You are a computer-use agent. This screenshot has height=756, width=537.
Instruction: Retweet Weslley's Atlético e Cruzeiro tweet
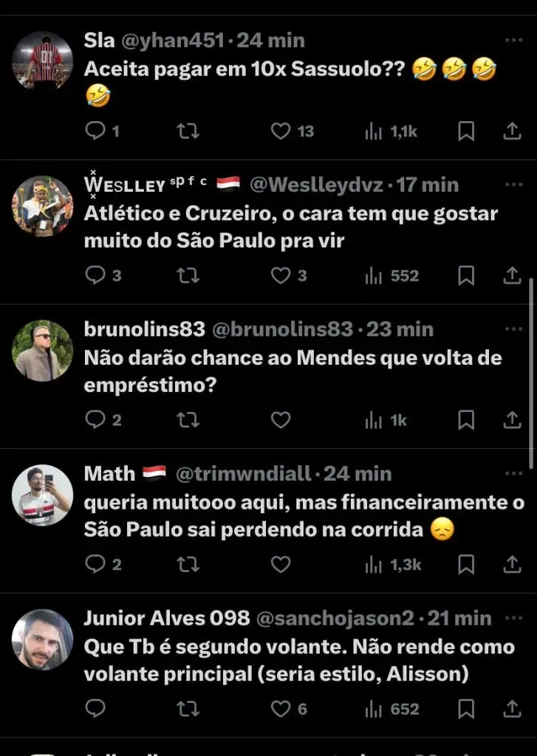tap(188, 275)
